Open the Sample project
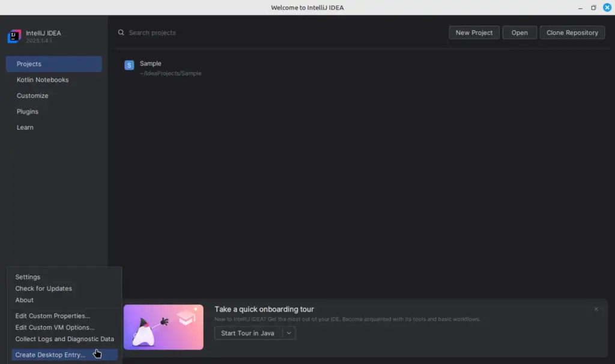 [150, 63]
